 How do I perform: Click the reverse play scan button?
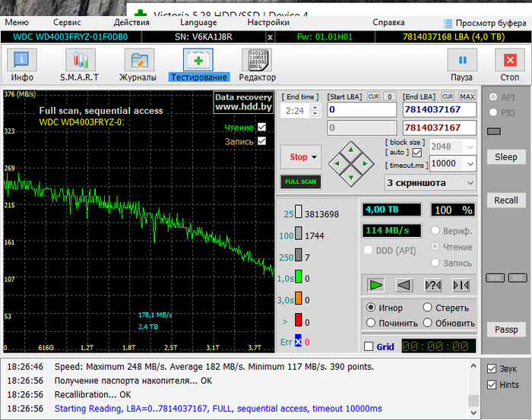[x=404, y=285]
